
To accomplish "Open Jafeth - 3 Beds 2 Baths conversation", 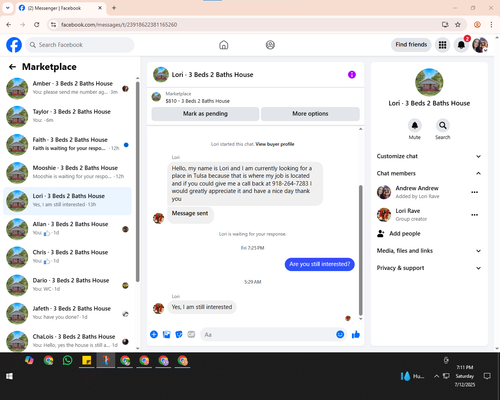I will [x=67, y=313].
